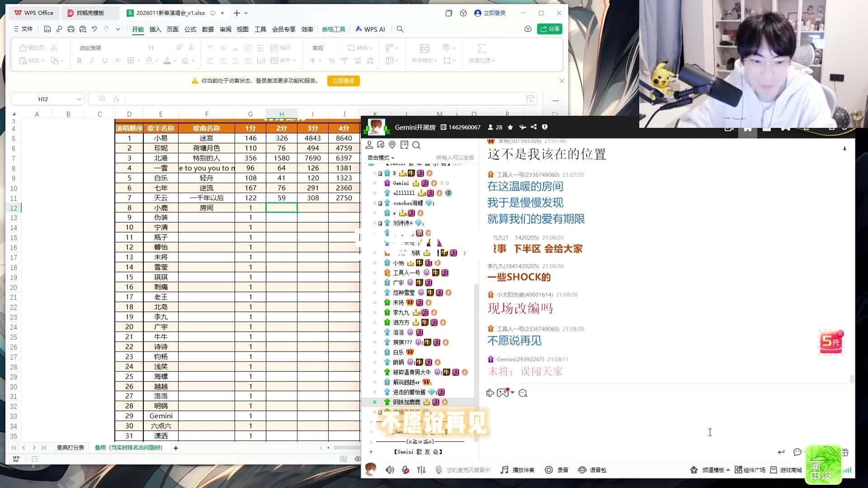Toggle Italic formatting in the ribbon
This screenshot has height=488, width=868.
click(92, 61)
